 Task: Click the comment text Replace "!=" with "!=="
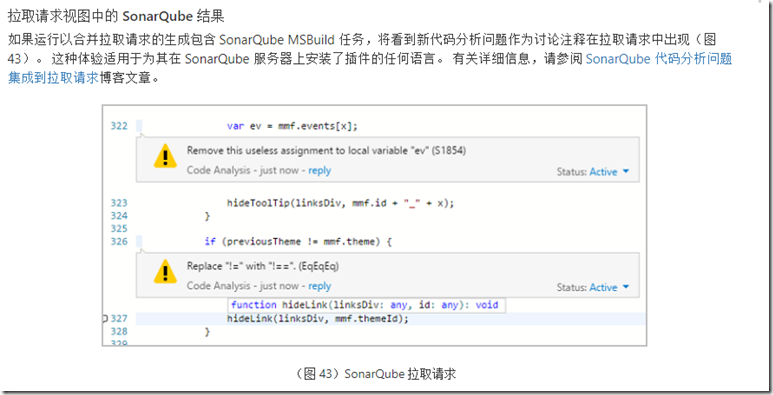(262, 266)
